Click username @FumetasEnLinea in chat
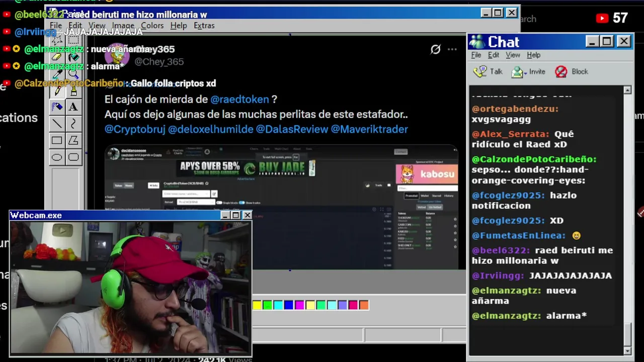Image resolution: width=644 pixels, height=362 pixels. click(519, 236)
